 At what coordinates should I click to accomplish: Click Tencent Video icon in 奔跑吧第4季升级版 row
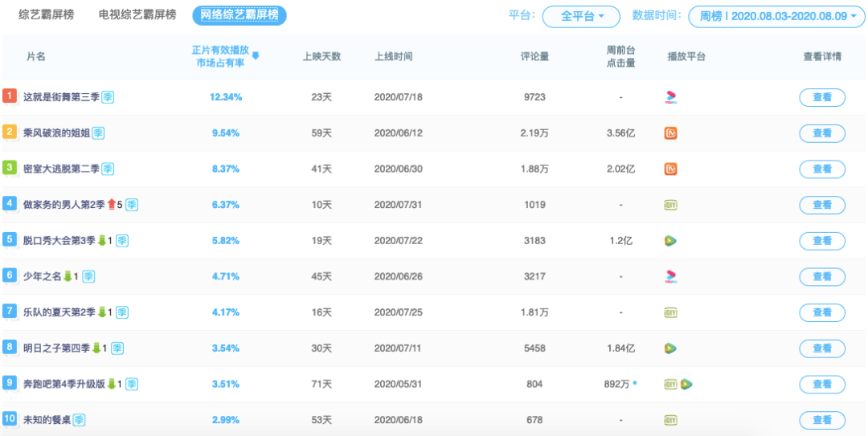pyautogui.click(x=686, y=385)
